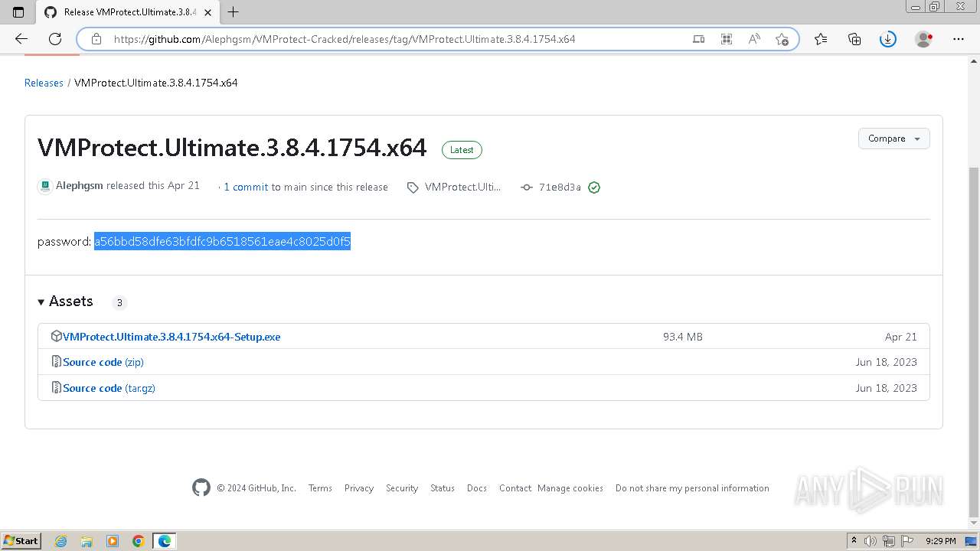Open the Security footer link
980x551 pixels.
[402, 488]
